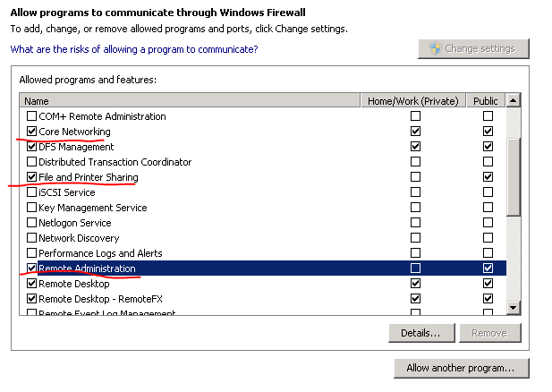Select the DFS Management row text
552x392 pixels.
point(76,147)
